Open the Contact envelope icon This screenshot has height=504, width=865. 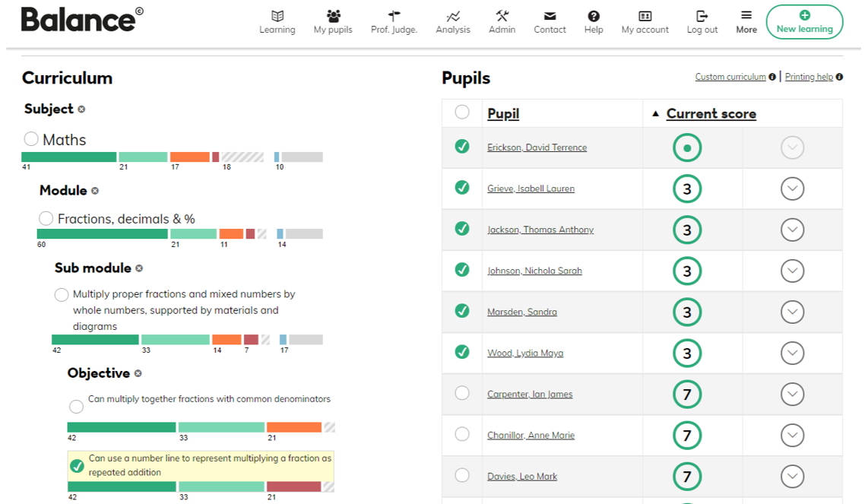coord(550,16)
